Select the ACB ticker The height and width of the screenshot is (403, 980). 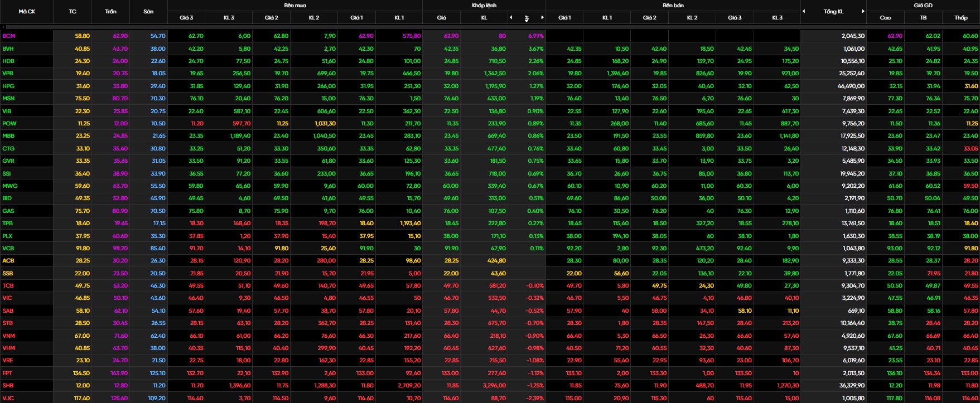(x=8, y=260)
